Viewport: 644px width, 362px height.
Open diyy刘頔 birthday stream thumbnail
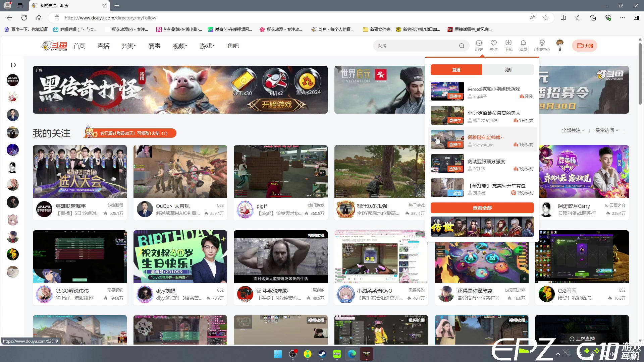[180, 256]
